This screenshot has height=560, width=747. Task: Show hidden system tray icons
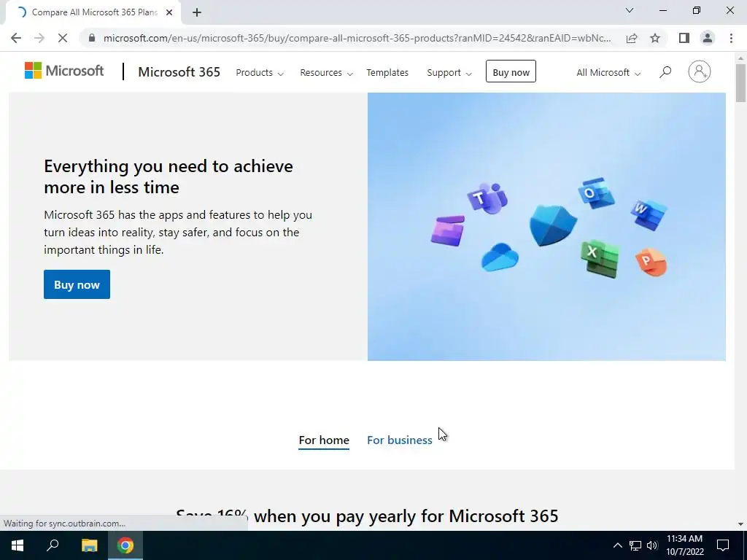click(x=617, y=545)
